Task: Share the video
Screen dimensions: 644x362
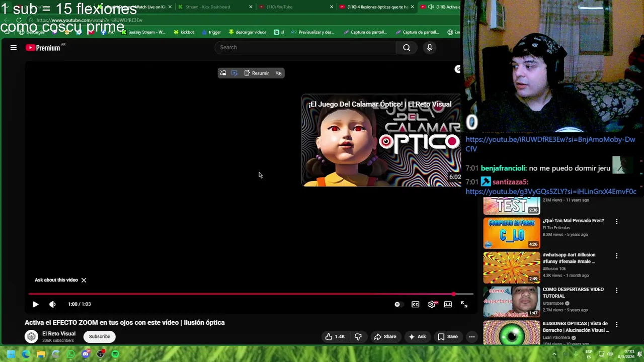Action: point(385,337)
